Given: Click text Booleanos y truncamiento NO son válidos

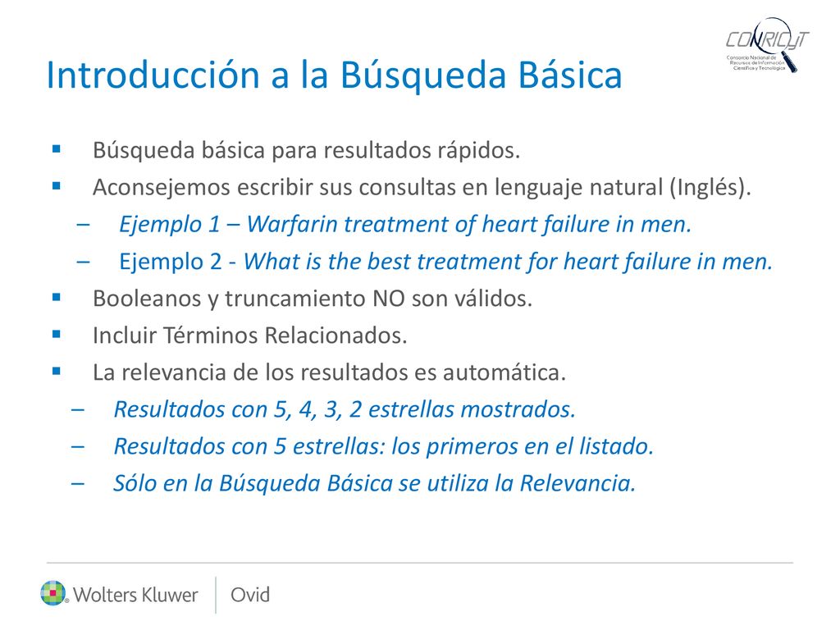Looking at the screenshot, I should (x=313, y=299).
